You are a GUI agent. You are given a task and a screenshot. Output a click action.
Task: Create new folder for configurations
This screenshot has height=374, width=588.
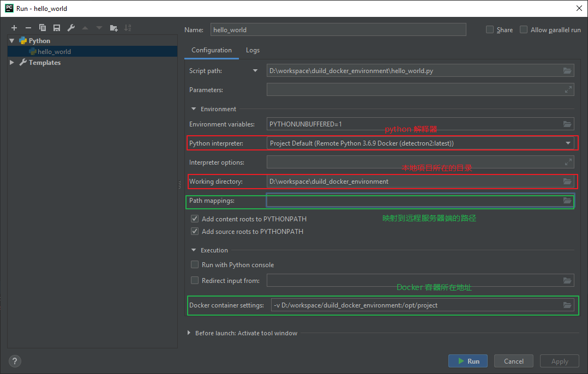[113, 28]
